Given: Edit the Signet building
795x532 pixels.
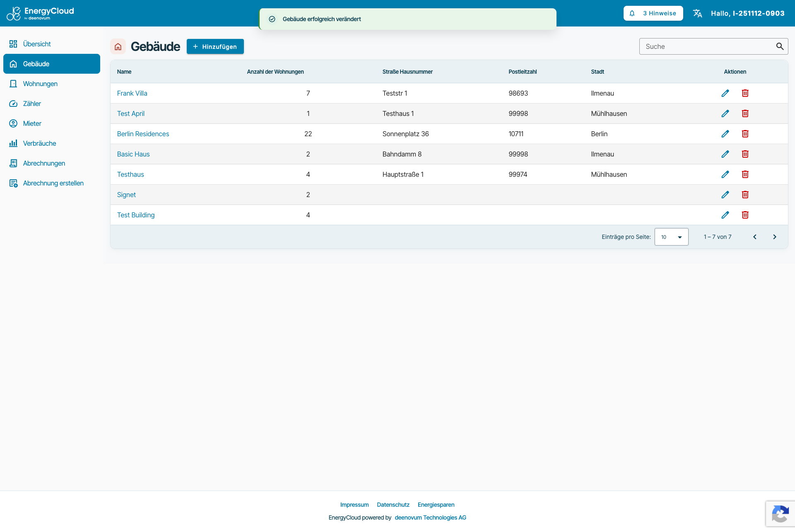Looking at the screenshot, I should click(725, 195).
